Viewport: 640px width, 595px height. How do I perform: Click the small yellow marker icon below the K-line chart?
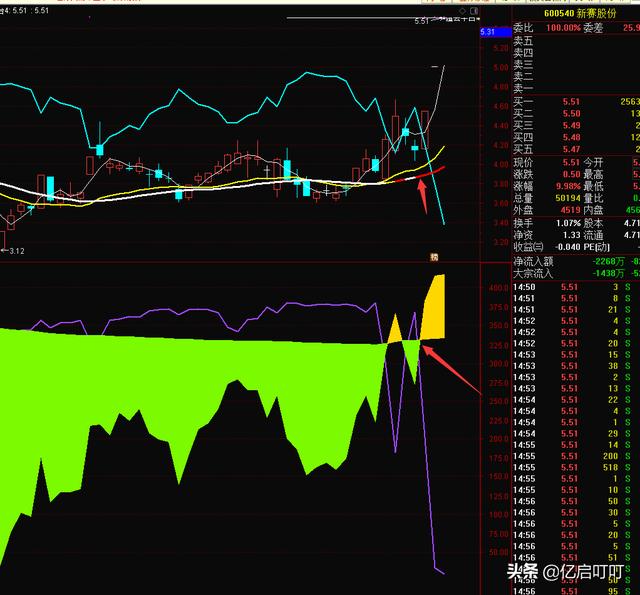[x=433, y=257]
